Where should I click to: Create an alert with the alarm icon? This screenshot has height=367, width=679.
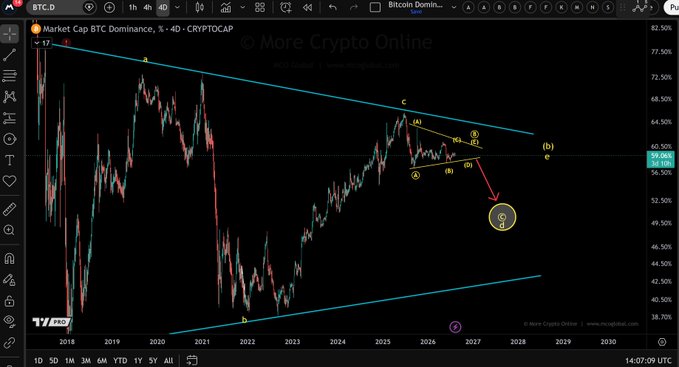coord(286,7)
